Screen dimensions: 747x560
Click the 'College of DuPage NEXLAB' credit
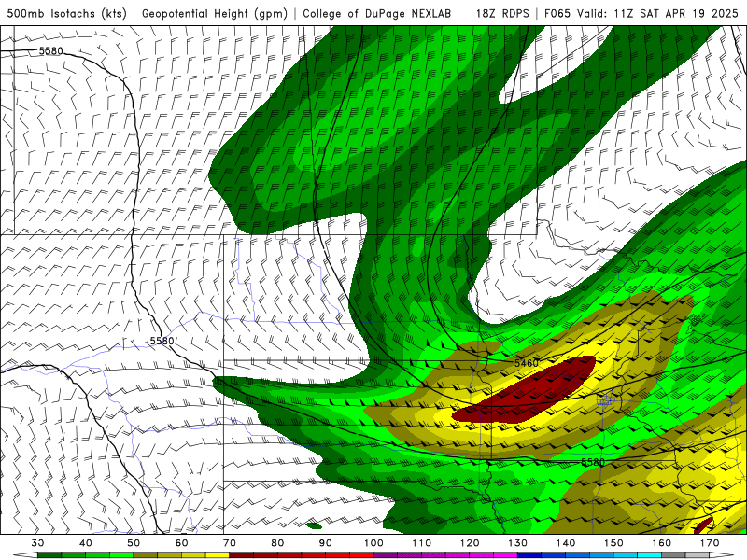pos(377,13)
